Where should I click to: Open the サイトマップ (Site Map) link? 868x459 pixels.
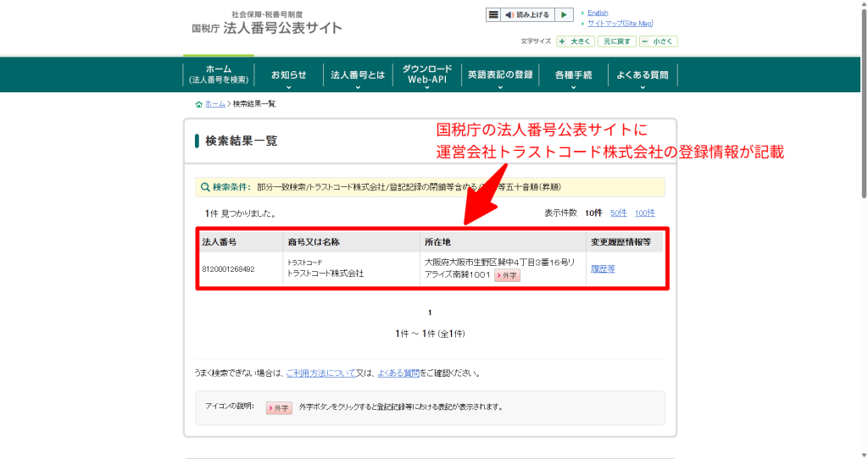[620, 23]
